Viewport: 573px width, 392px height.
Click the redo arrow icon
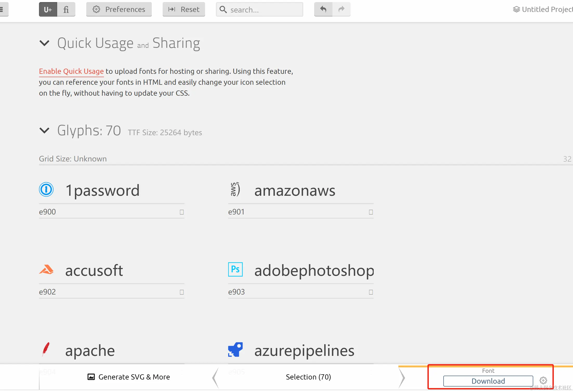[341, 9]
